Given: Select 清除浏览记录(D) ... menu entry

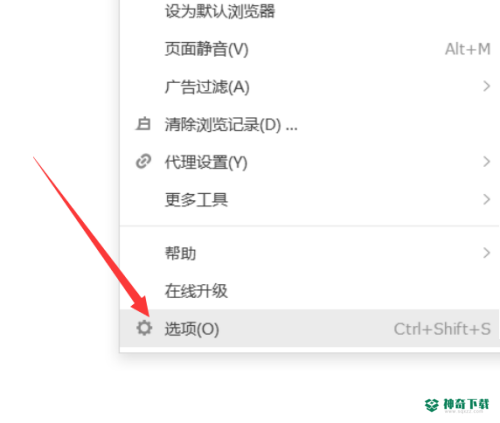Looking at the screenshot, I should pyautogui.click(x=310, y=124).
